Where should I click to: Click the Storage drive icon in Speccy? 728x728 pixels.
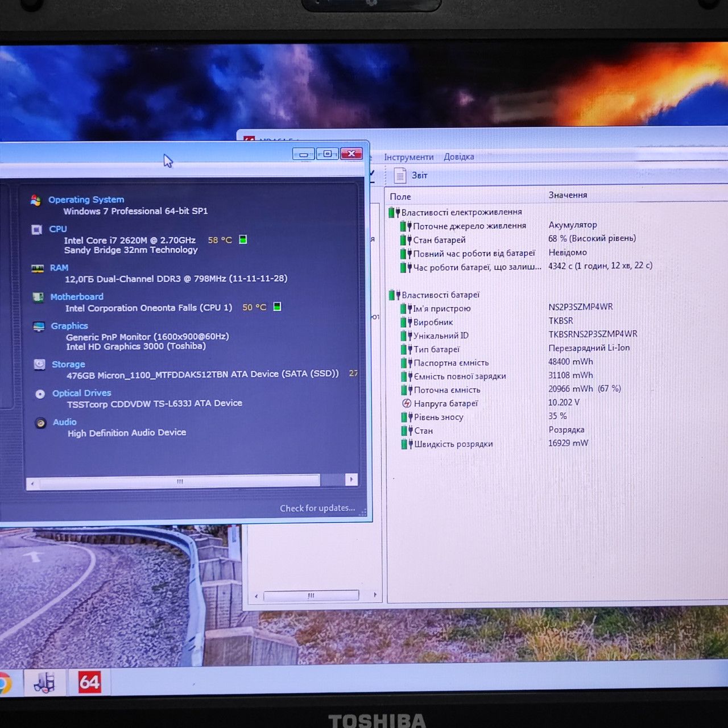(39, 365)
